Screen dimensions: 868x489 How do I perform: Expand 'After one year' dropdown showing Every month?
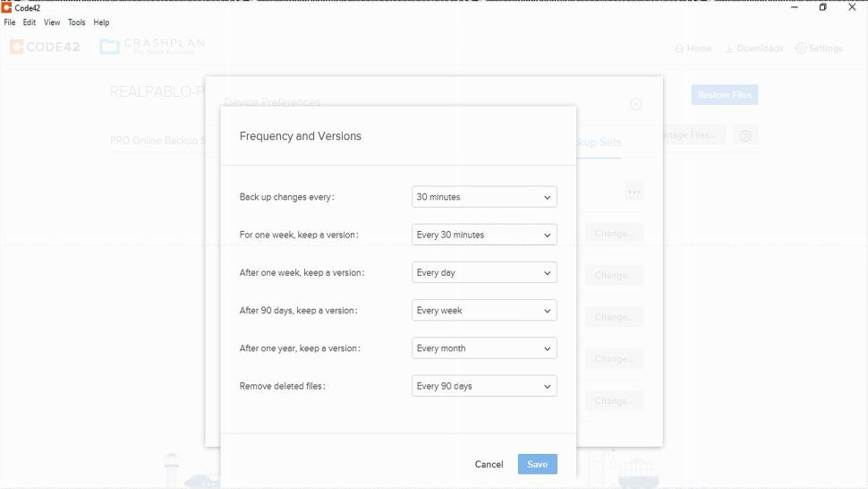point(484,348)
